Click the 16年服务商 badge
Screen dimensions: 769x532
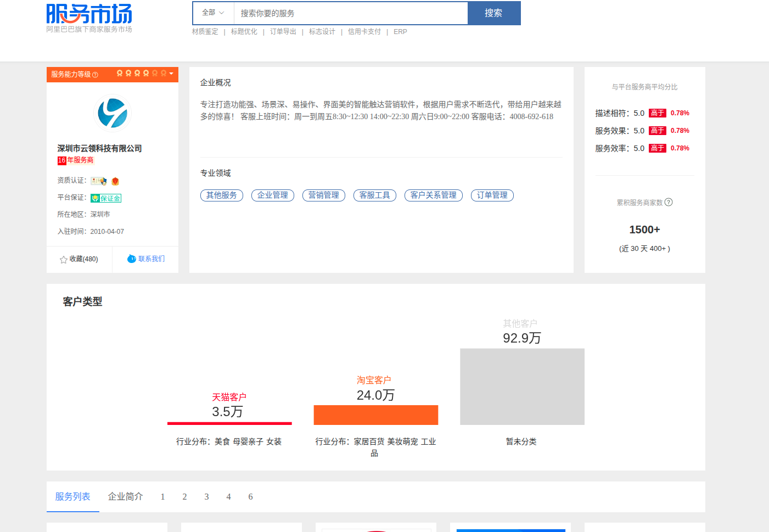coord(76,160)
